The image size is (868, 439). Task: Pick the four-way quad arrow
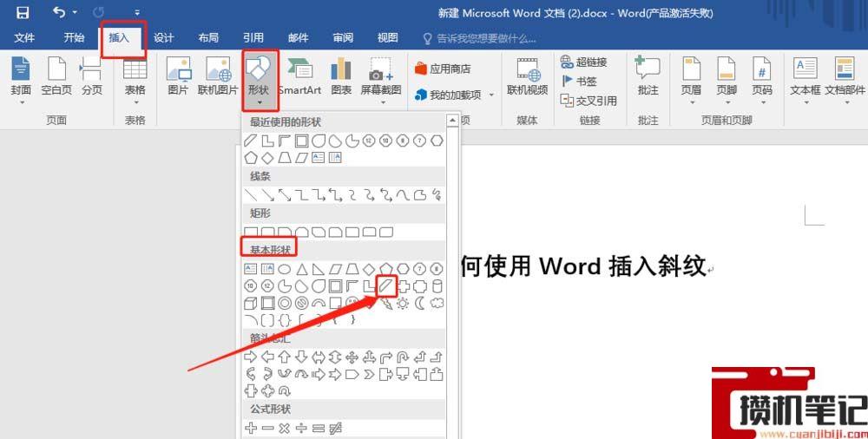tap(352, 357)
